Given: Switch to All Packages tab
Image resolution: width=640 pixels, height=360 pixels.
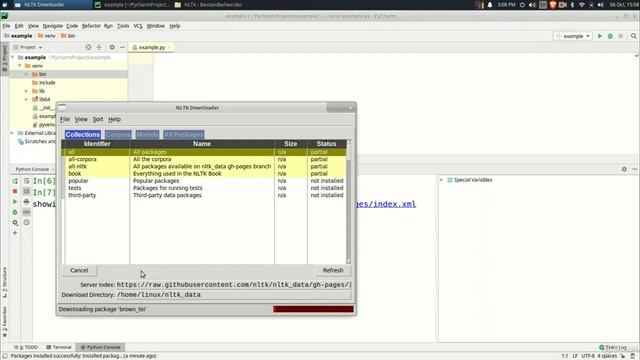Looking at the screenshot, I should (x=184, y=134).
